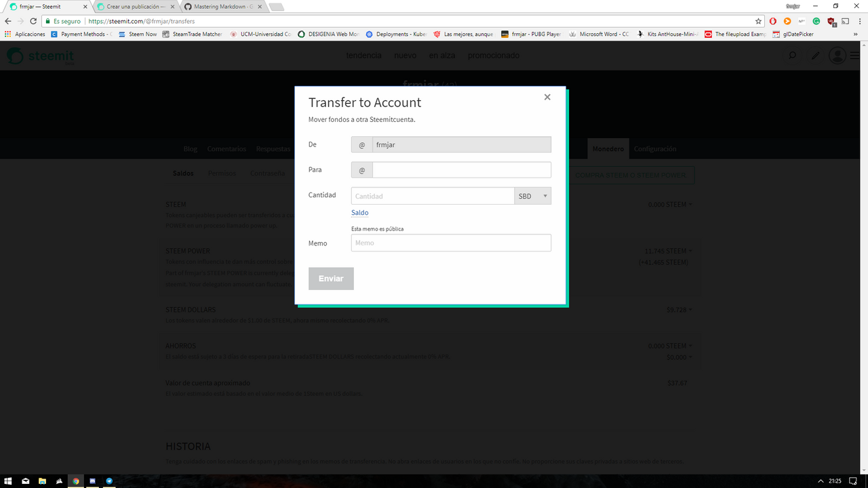Expand the 11.745 STEEM power dropdown
Screen dimensions: 868x488
pyautogui.click(x=669, y=251)
